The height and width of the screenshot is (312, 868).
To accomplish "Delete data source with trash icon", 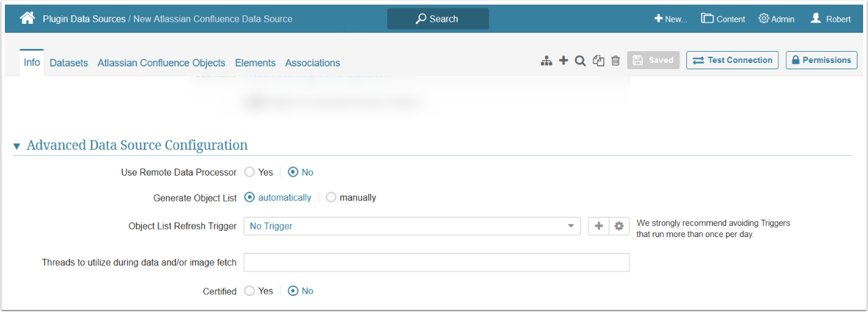I will tap(616, 61).
